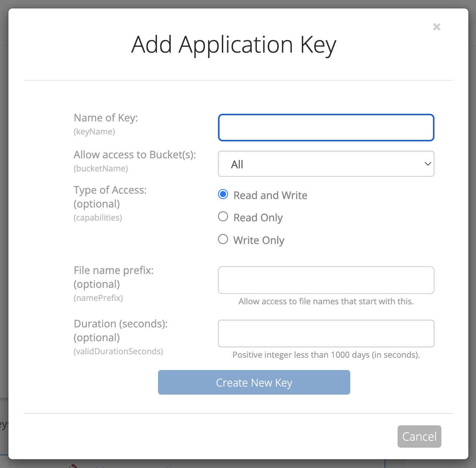The width and height of the screenshot is (476, 468).
Task: Click the Allow access to Bucket(s) label
Action: (135, 154)
